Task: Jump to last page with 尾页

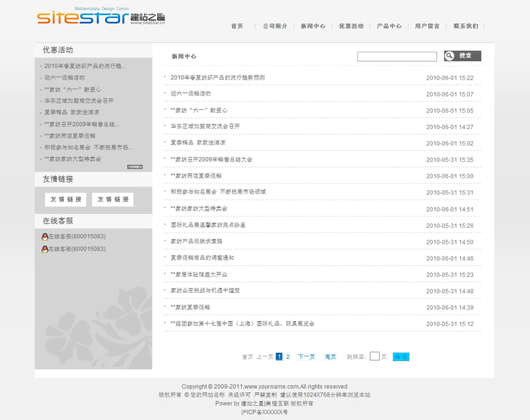Action: coord(330,356)
